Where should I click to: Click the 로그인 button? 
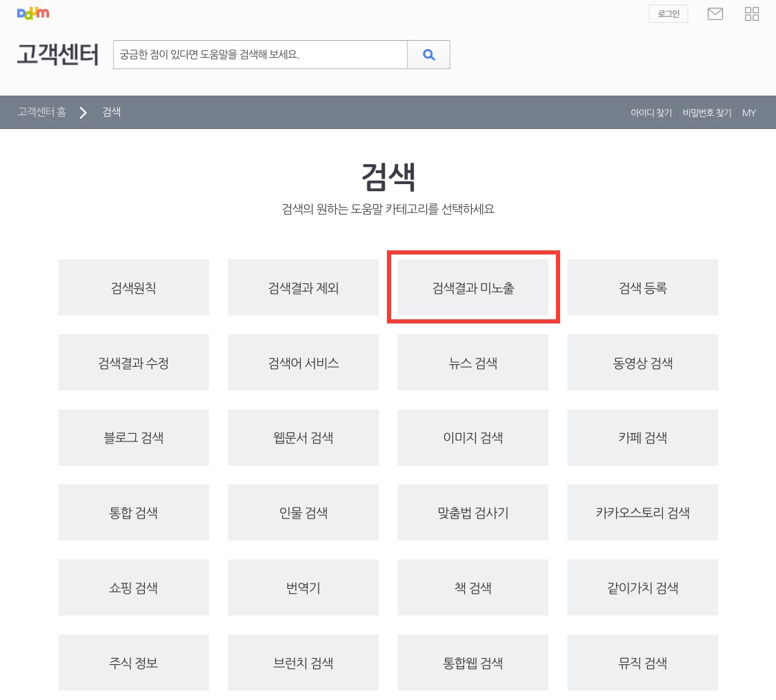click(668, 13)
